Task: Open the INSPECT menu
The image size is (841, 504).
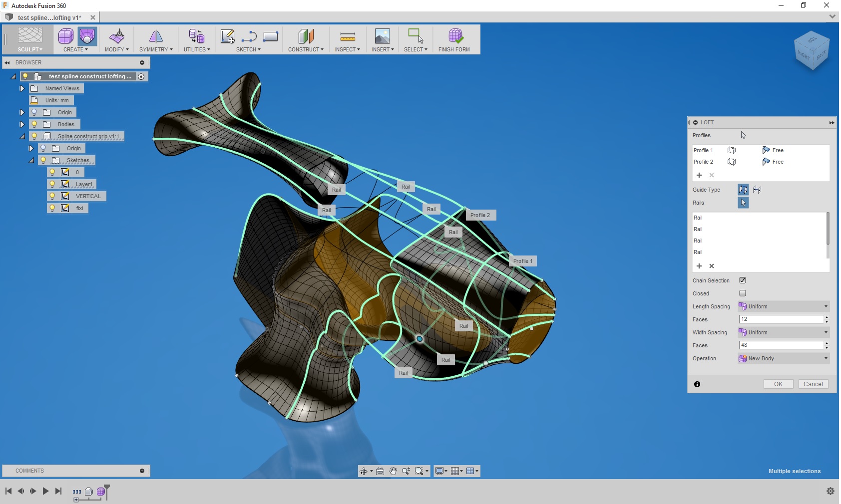Action: (347, 49)
